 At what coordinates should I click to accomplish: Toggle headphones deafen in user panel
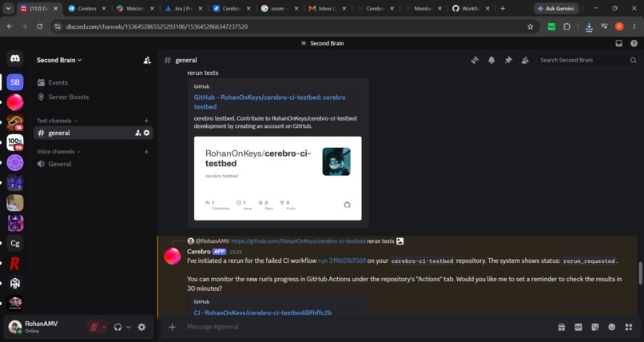[118, 328]
